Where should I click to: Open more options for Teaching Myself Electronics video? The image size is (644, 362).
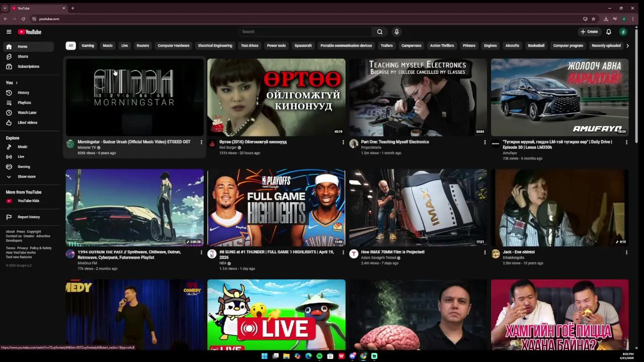[485, 142]
